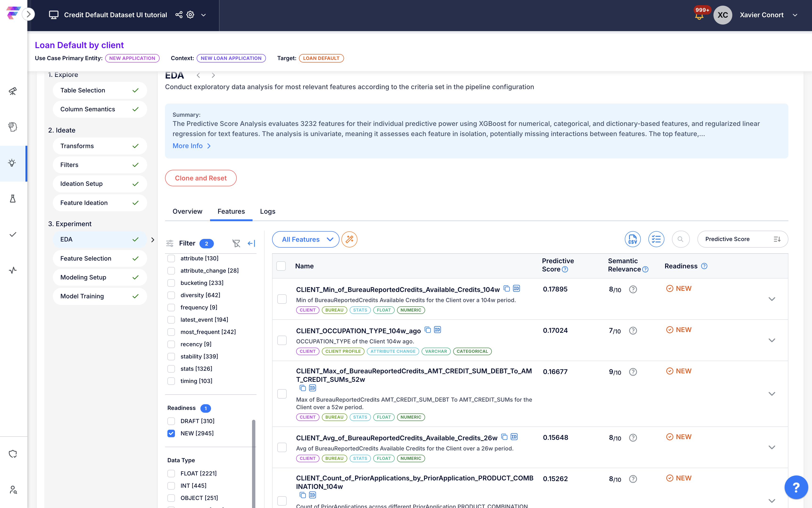This screenshot has height=508, width=812.
Task: Copy the CLIENT_OCCUPATION_TYPE_104w_ago feature name
Action: coord(427,330)
